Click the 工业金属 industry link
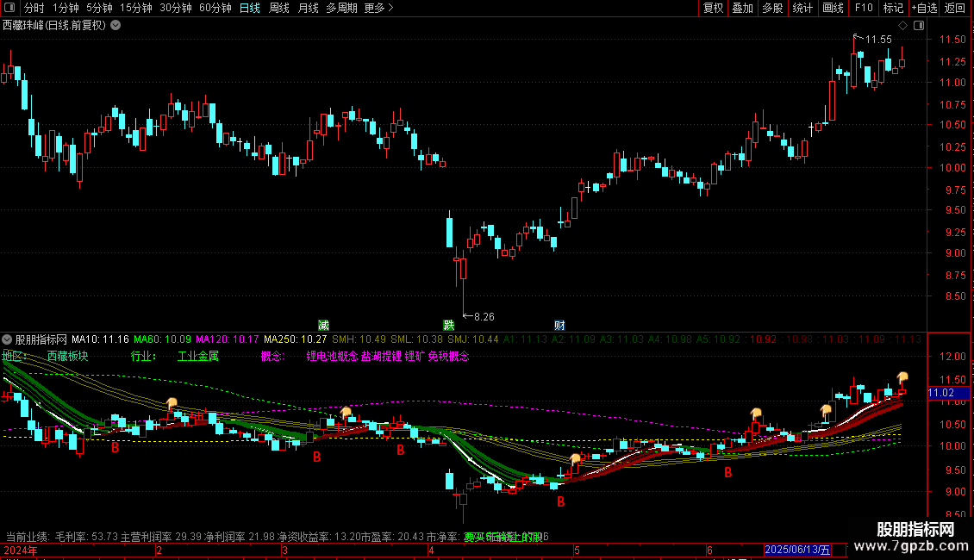 coord(198,357)
